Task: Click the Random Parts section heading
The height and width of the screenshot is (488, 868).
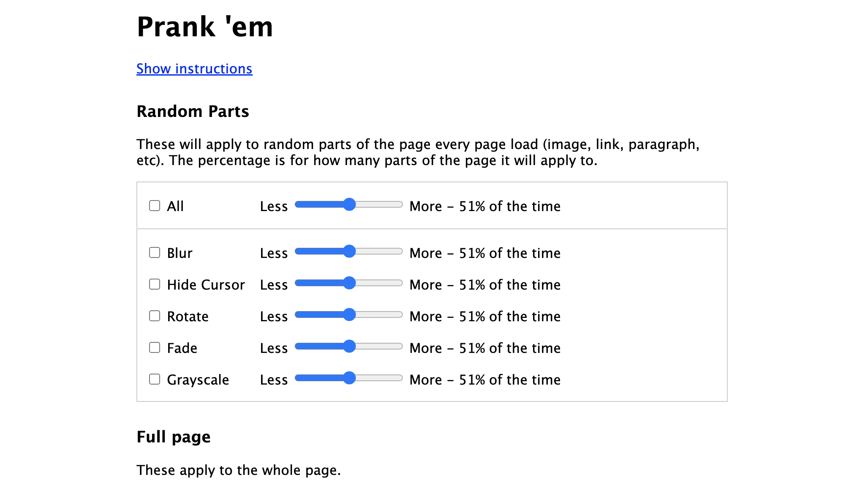Action: pos(193,111)
